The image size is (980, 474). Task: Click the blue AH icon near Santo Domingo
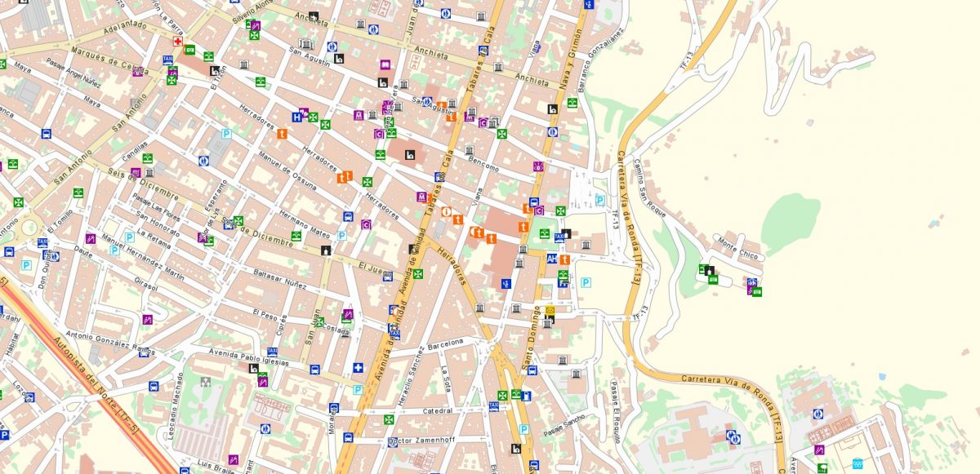click(552, 259)
